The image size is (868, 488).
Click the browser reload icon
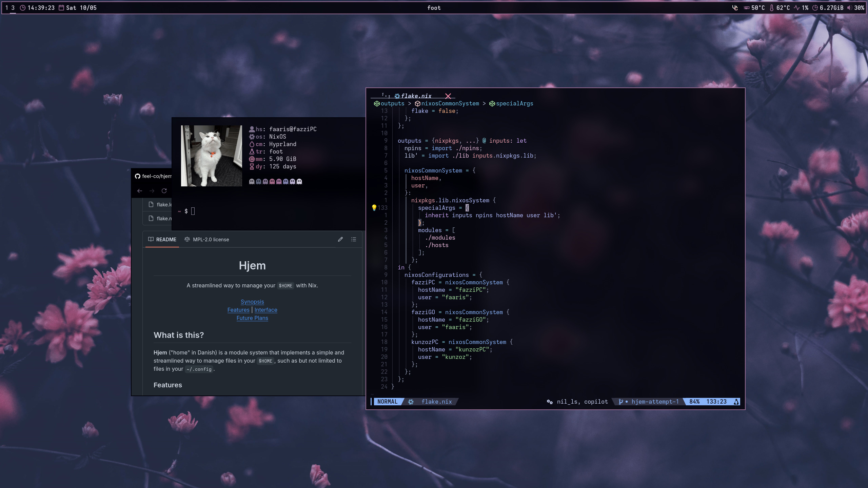tap(164, 191)
